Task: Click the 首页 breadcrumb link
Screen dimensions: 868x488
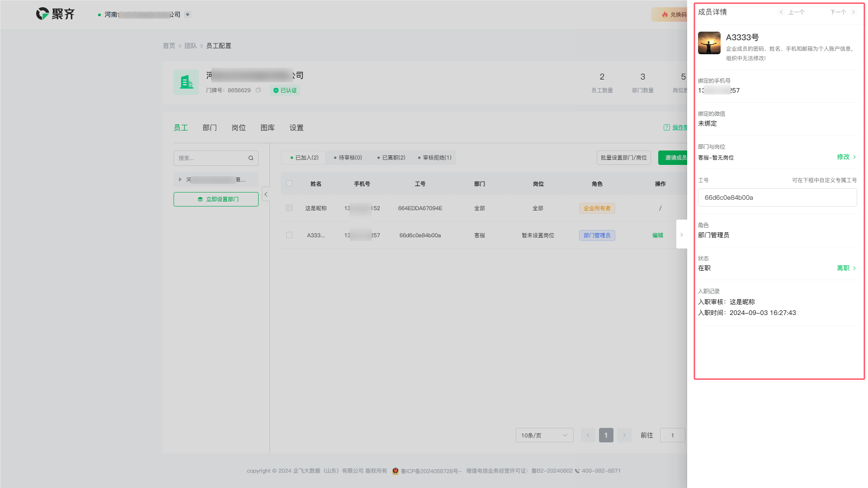Action: pyautogui.click(x=169, y=46)
